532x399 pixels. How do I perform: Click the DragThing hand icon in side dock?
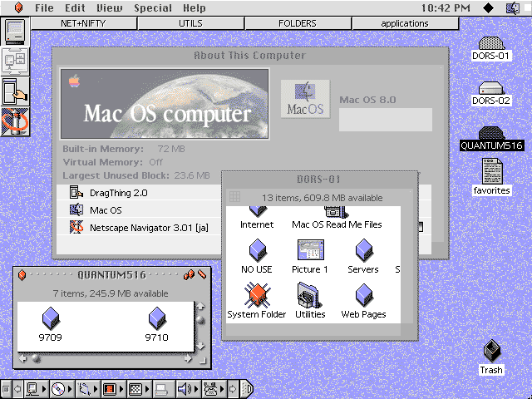[15, 91]
